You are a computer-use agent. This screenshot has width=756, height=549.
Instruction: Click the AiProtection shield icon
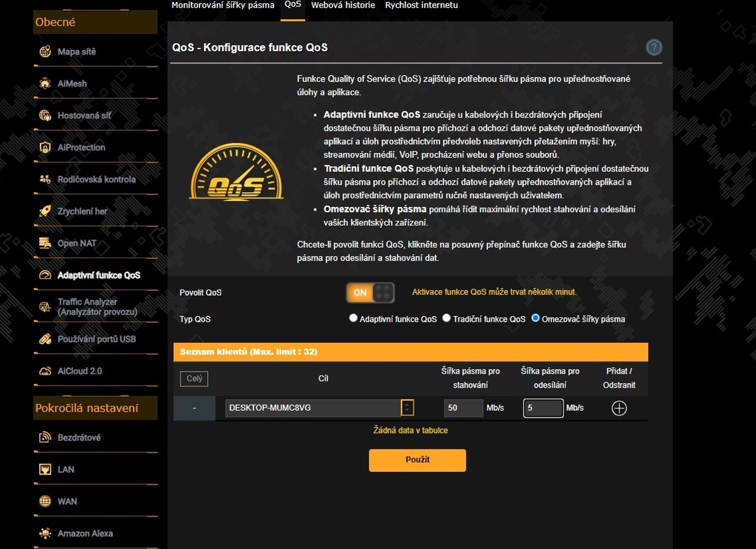point(45,147)
